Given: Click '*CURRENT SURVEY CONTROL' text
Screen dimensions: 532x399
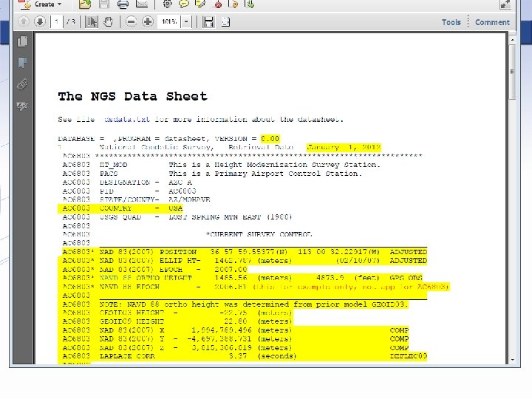Looking at the screenshot, I should pyautogui.click(x=259, y=234).
